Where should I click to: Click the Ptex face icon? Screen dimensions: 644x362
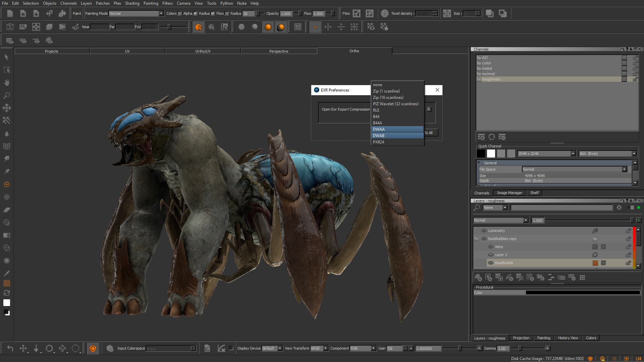click(357, 13)
